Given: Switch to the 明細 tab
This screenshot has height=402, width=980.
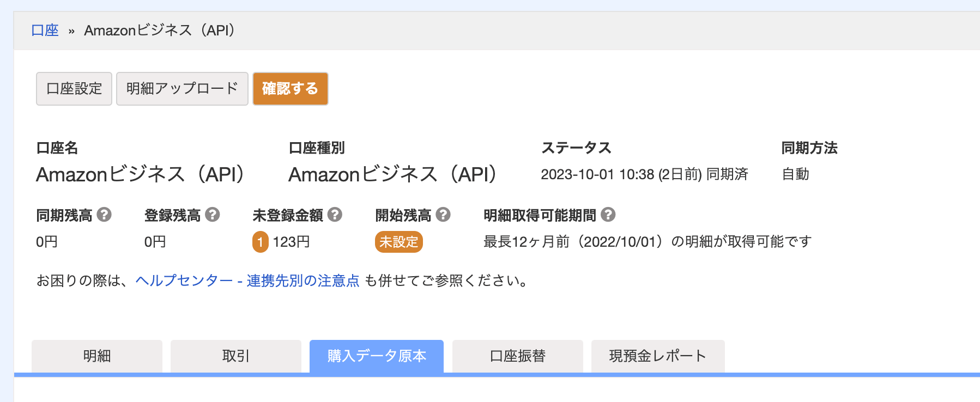Looking at the screenshot, I should coord(96,356).
